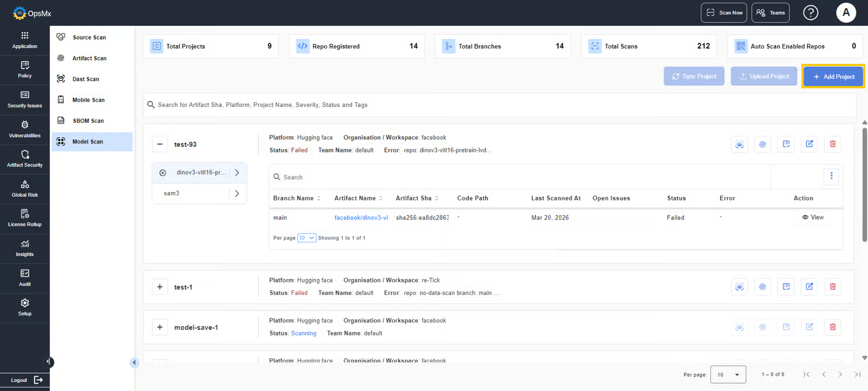868x391 pixels.
Task: Open the facebook/dinov3 artifact link
Action: click(x=361, y=218)
